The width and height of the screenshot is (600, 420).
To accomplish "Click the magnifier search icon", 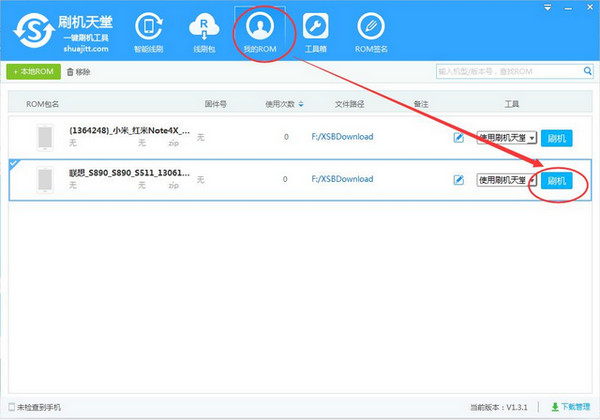I will click(588, 71).
